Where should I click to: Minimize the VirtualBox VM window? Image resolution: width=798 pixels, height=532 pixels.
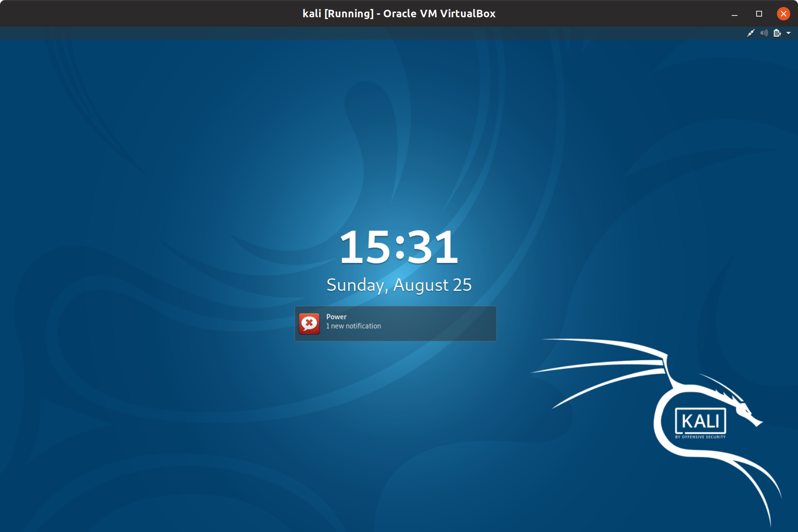click(x=735, y=14)
